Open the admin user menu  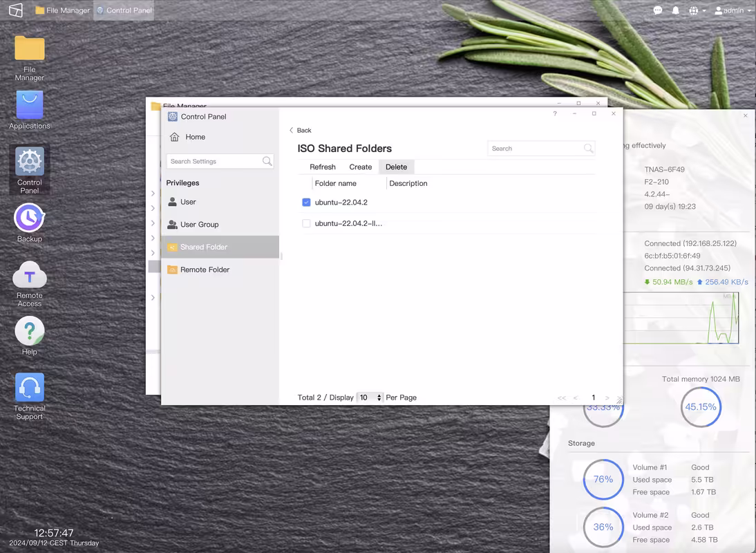tap(733, 10)
